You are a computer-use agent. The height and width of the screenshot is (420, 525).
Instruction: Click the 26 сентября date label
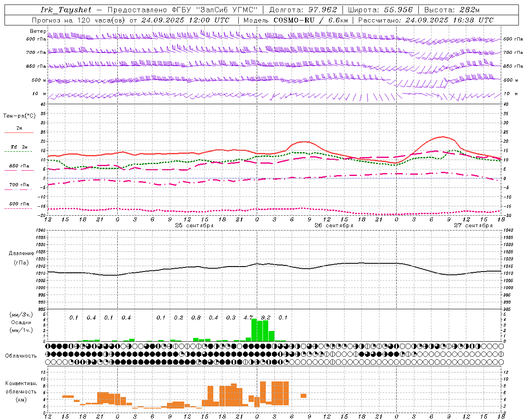[x=333, y=226]
